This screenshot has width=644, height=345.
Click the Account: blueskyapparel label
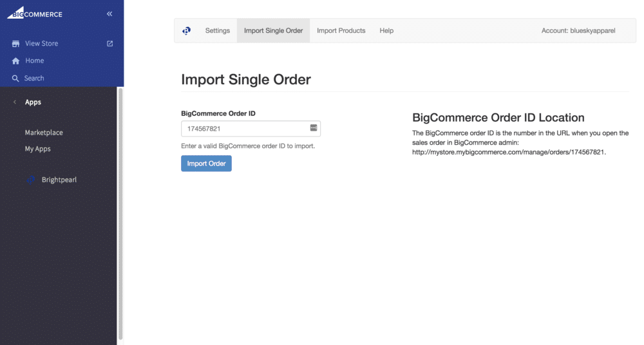click(x=578, y=31)
